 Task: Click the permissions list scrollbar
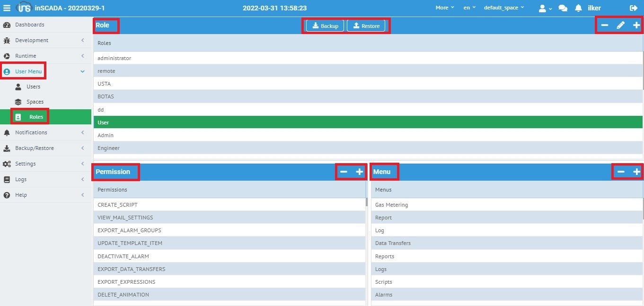[x=367, y=202]
